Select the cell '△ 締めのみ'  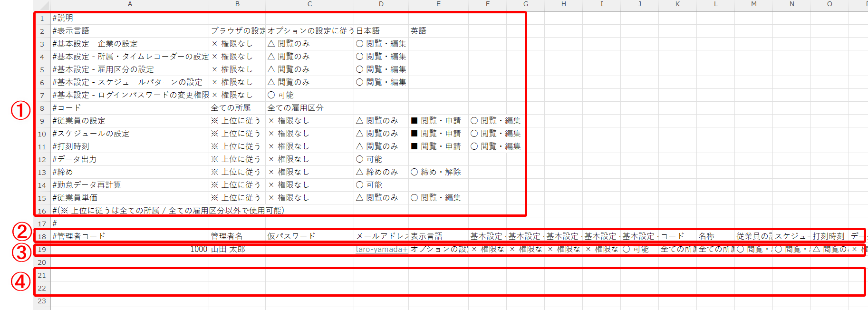tap(381, 172)
